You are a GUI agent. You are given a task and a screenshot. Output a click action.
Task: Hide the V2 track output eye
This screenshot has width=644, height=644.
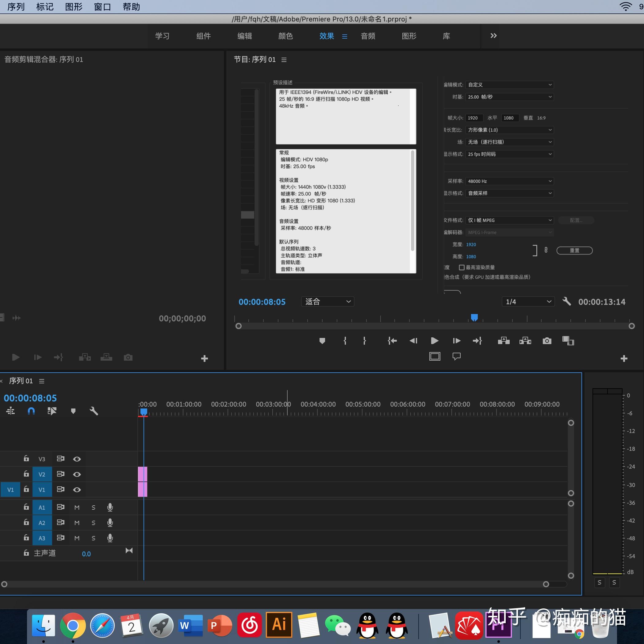coord(77,474)
